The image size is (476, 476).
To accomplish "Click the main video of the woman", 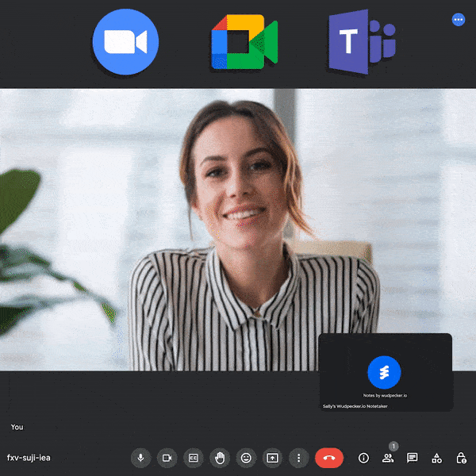I will tap(238, 222).
